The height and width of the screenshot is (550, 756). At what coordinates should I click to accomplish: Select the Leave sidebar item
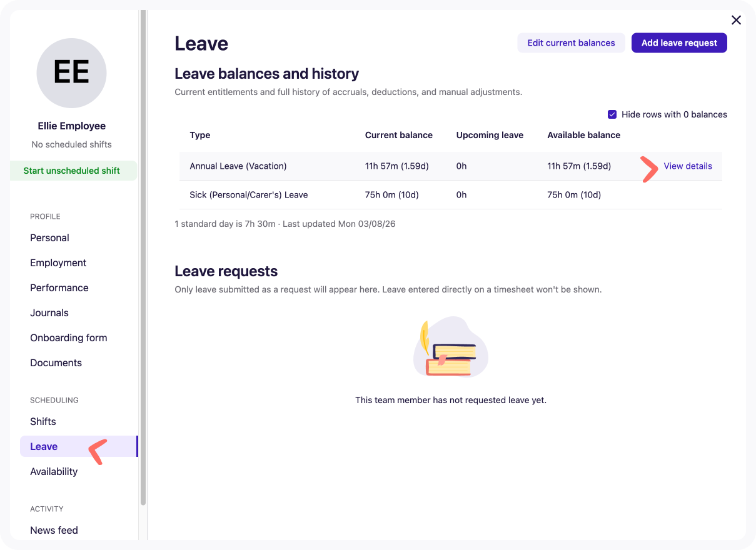click(x=79, y=446)
